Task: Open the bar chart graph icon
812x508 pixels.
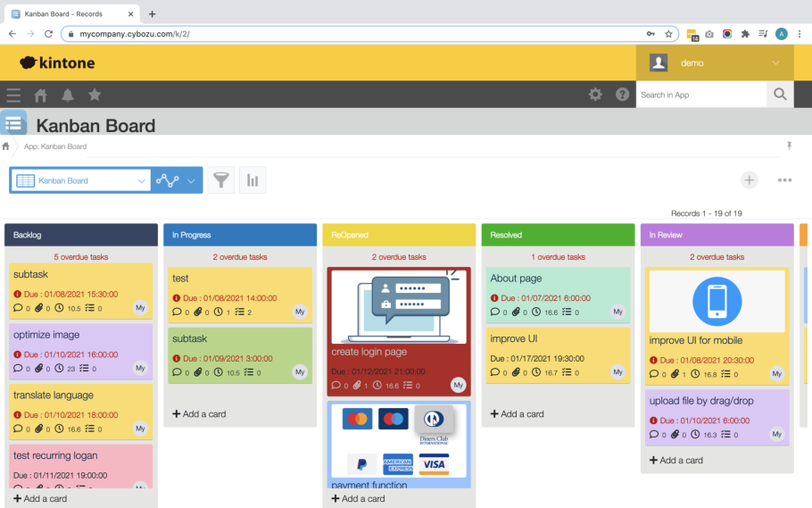Action: click(x=253, y=180)
